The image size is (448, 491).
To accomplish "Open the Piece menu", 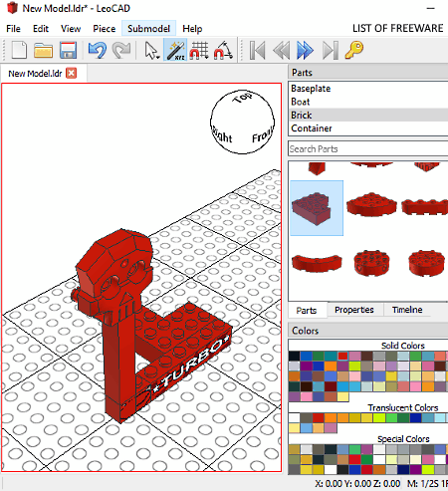I will [x=105, y=29].
